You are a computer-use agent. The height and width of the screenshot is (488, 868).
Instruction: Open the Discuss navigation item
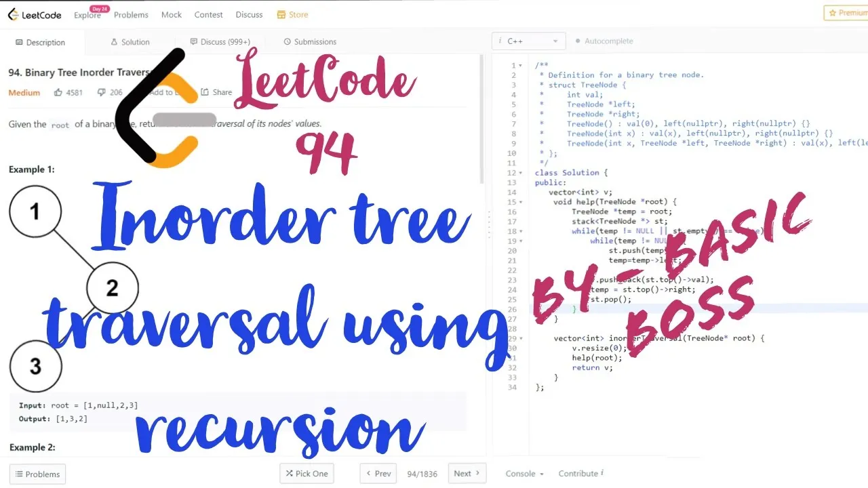point(250,15)
